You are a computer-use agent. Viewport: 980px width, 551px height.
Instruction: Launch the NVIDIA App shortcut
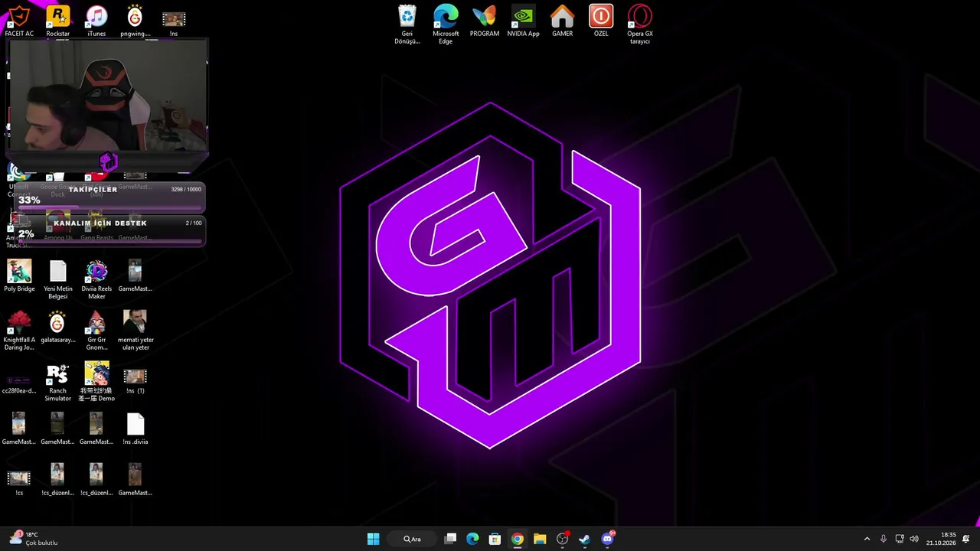523,21
